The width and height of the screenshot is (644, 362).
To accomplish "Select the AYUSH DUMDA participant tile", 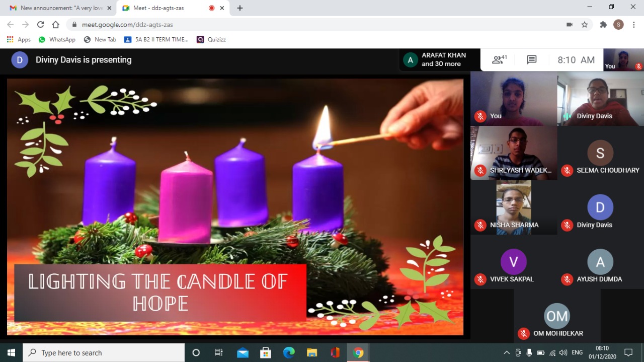I will click(601, 261).
